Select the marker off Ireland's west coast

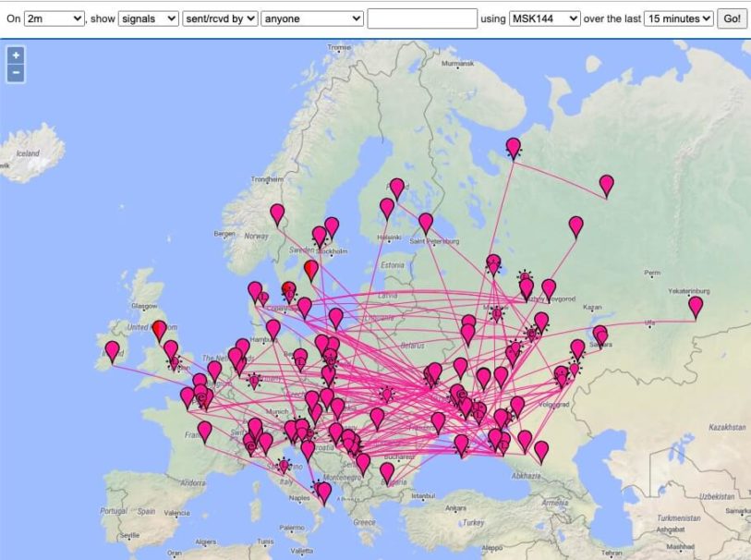pyautogui.click(x=113, y=350)
